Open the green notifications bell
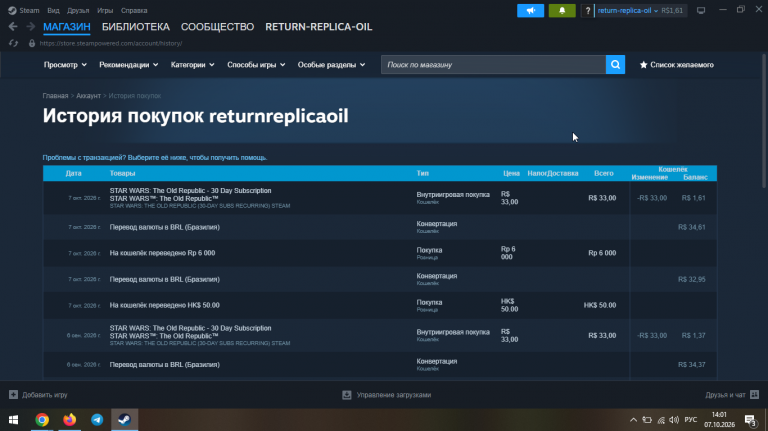Image resolution: width=768 pixels, height=431 pixels. [562, 10]
